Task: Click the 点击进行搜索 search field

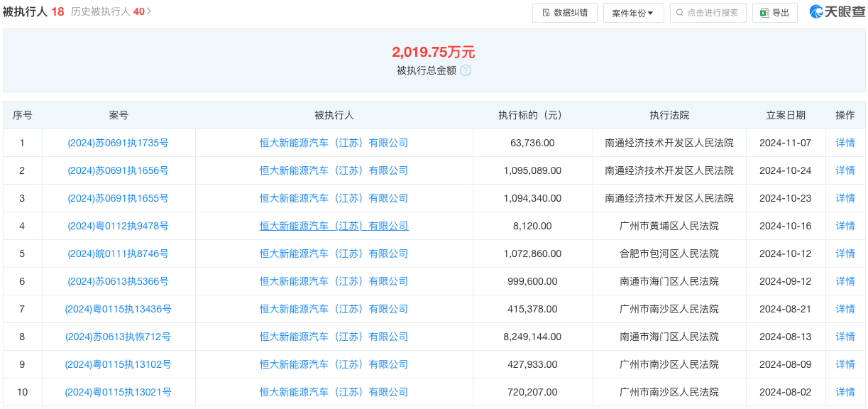Action: 708,13
